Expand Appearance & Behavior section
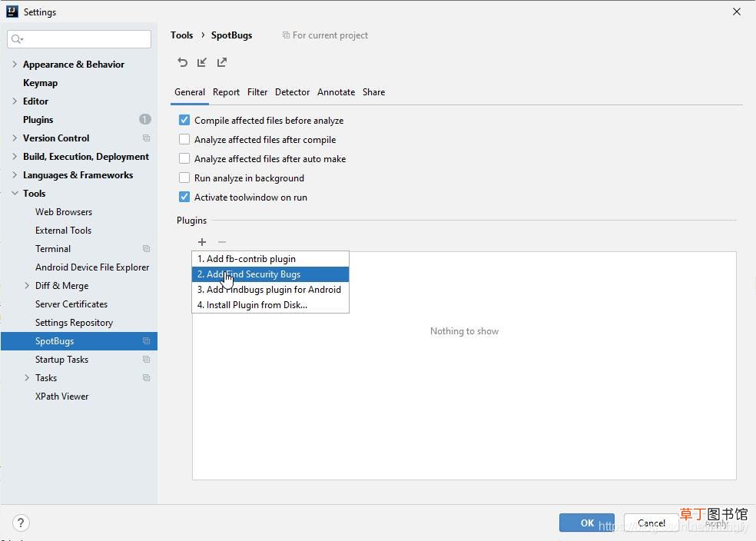The height and width of the screenshot is (541, 756). tap(15, 64)
